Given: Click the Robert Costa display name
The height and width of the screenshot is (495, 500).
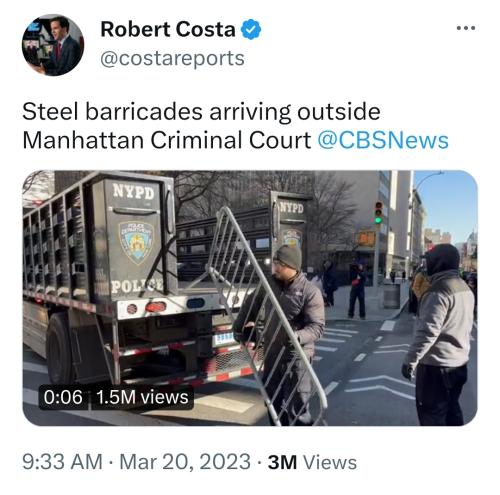Looking at the screenshot, I should tap(168, 30).
